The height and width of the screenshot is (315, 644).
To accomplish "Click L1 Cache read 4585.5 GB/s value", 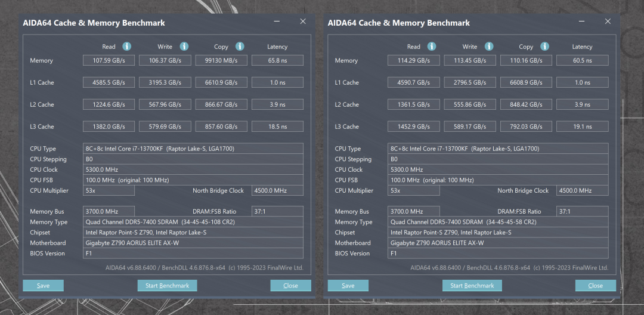I will tap(109, 82).
